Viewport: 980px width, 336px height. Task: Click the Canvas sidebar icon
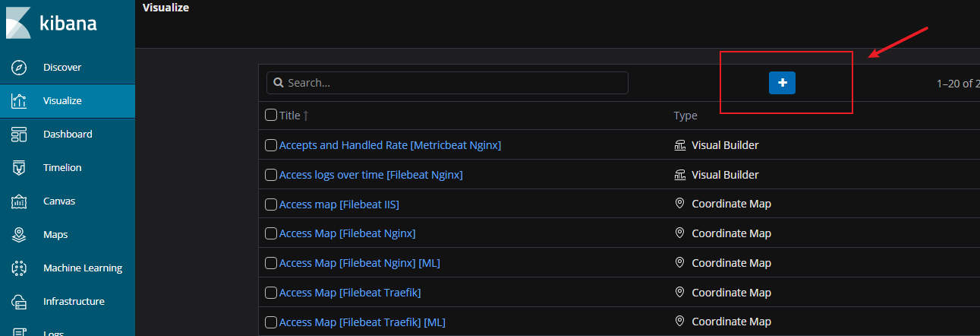(x=20, y=201)
